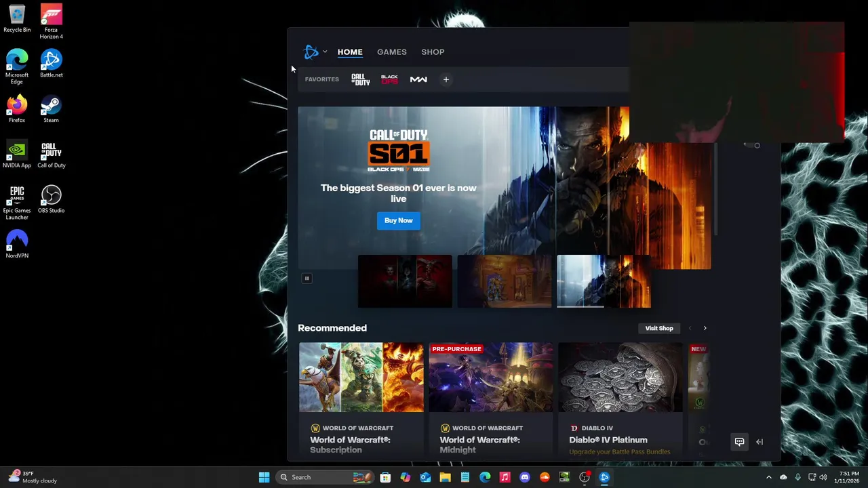Click the World of Warcraft: Midnight title
The width and height of the screenshot is (868, 488).
click(479, 445)
